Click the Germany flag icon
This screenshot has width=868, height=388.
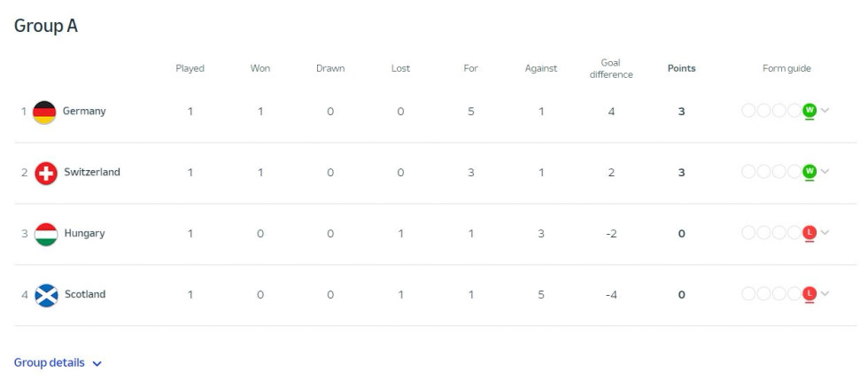pos(44,113)
